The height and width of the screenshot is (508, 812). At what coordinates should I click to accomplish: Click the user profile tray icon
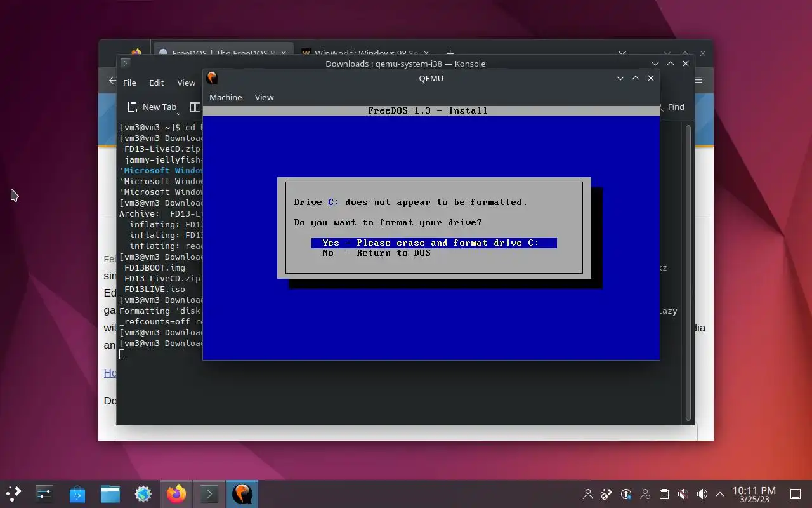(588, 494)
